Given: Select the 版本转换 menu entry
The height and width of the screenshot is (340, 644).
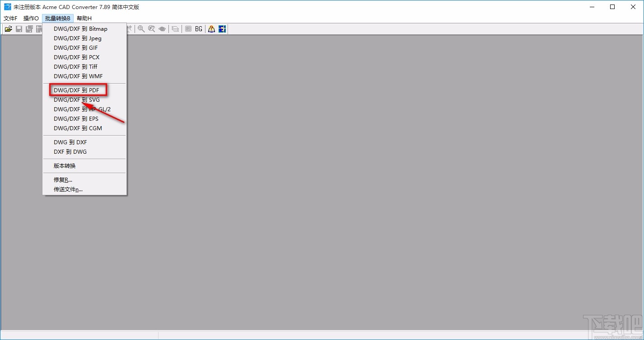Looking at the screenshot, I should (x=64, y=165).
